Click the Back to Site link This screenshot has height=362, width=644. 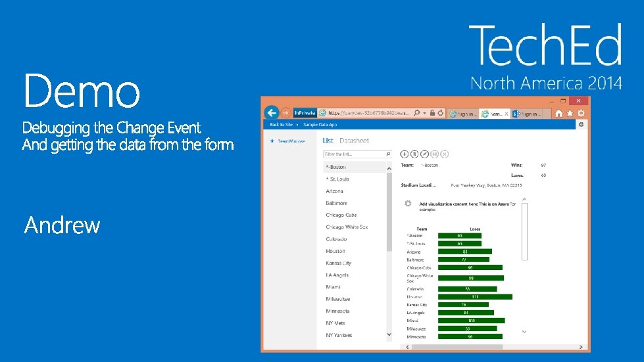pyautogui.click(x=281, y=125)
